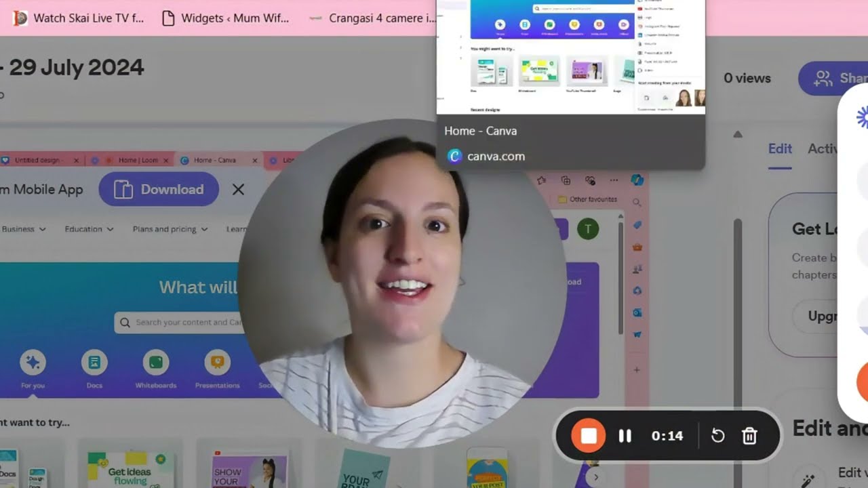The width and height of the screenshot is (868, 488).
Task: Open the Tools briefcase icon in the sidebar
Action: (637, 247)
